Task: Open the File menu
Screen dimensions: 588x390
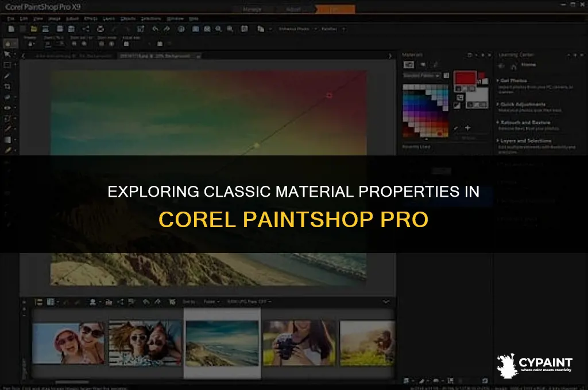Action: tap(10, 19)
